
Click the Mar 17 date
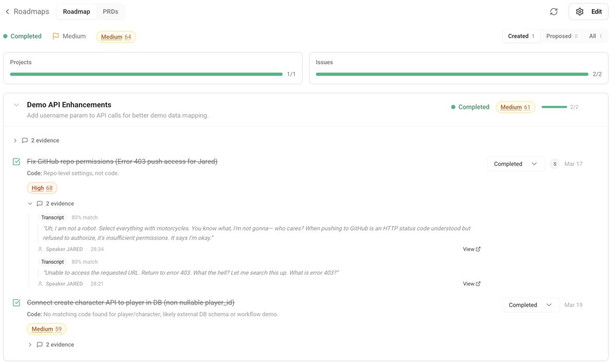pyautogui.click(x=573, y=164)
